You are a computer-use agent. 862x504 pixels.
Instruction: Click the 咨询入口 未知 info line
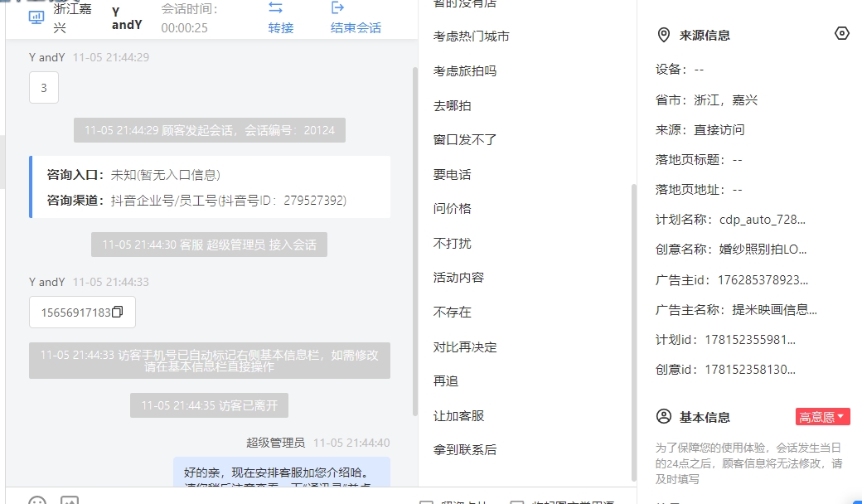133,175
